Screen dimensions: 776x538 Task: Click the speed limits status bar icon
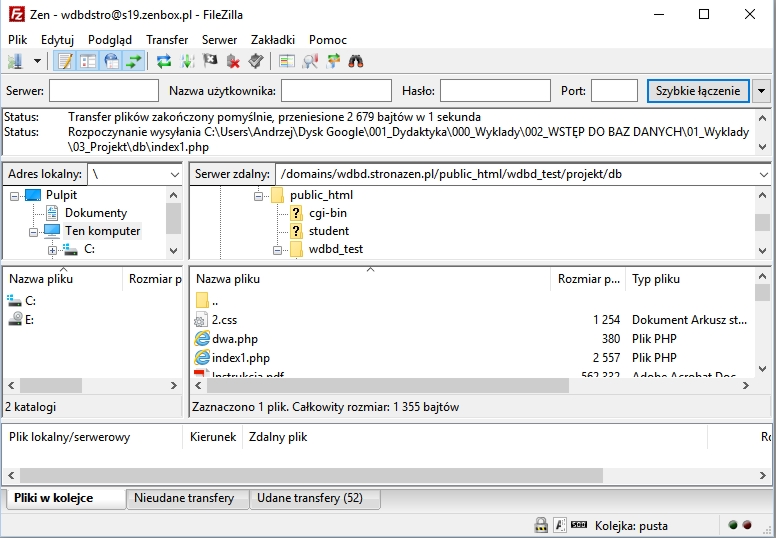[579, 525]
